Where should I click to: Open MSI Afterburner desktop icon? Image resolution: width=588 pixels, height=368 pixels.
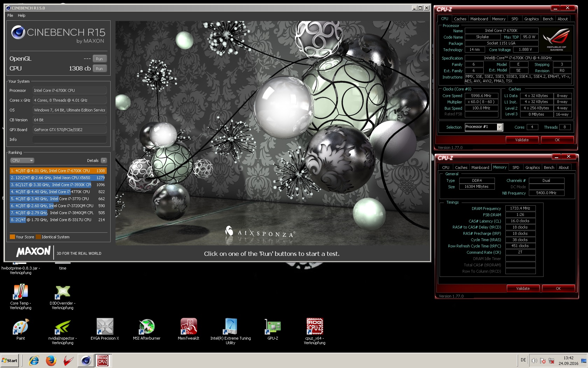147,329
